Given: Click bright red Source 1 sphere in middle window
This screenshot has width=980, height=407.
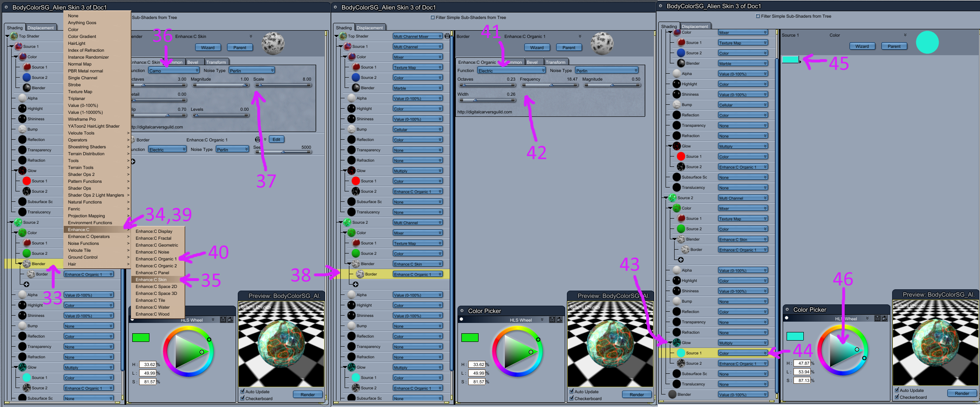Looking at the screenshot, I should point(356,181).
